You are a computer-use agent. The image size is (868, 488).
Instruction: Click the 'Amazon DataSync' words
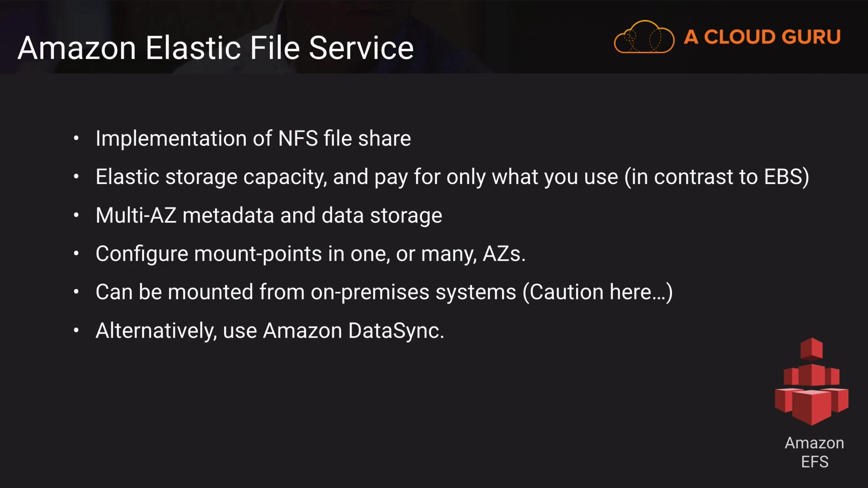click(x=353, y=330)
